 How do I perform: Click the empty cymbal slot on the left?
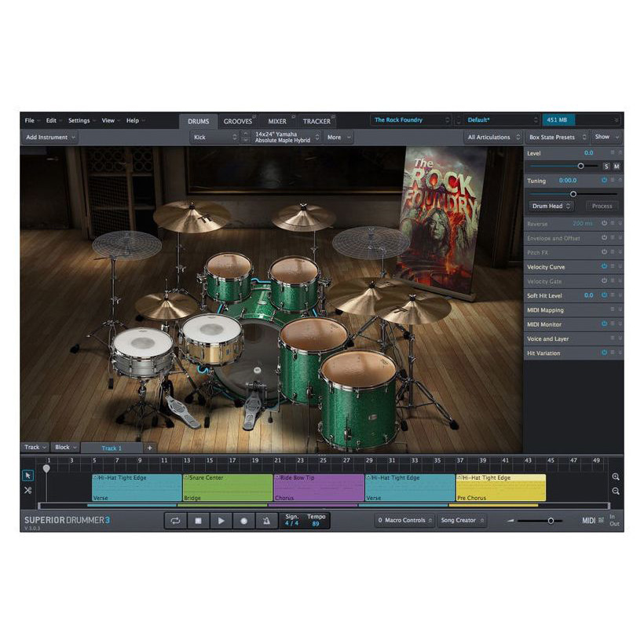pyautogui.click(x=126, y=245)
